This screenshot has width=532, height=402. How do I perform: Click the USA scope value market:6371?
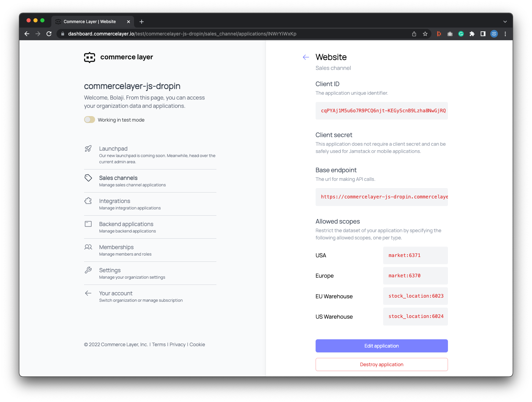[416, 255]
